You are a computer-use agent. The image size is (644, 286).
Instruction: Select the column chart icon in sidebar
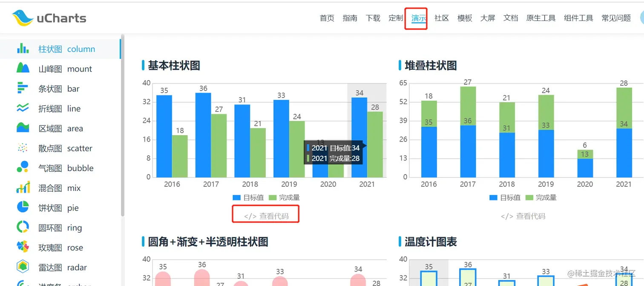pyautogui.click(x=23, y=49)
